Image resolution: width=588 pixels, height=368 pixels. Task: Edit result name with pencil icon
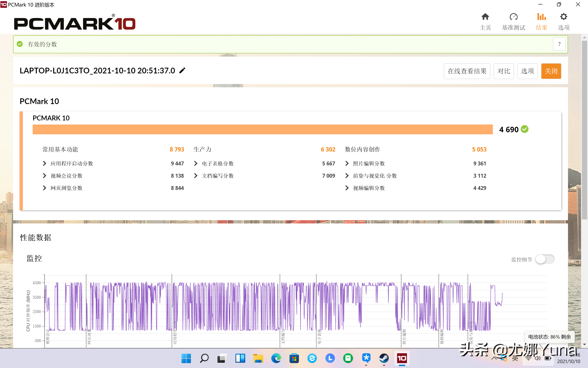182,70
